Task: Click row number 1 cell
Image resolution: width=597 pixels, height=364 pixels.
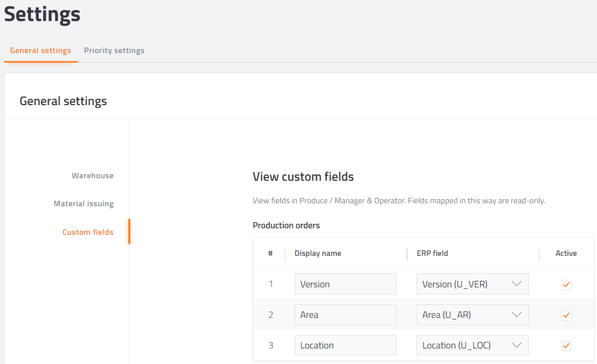Action: 271,284
